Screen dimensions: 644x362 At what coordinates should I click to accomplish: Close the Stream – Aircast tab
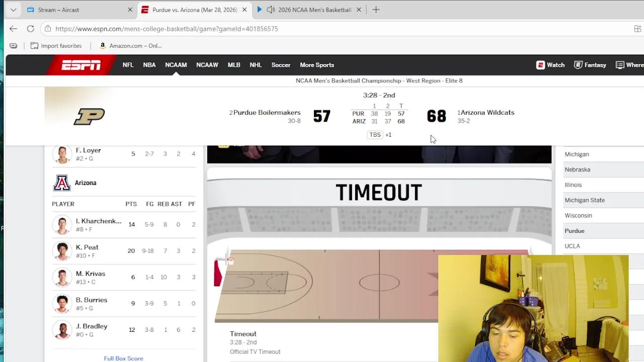(130, 10)
